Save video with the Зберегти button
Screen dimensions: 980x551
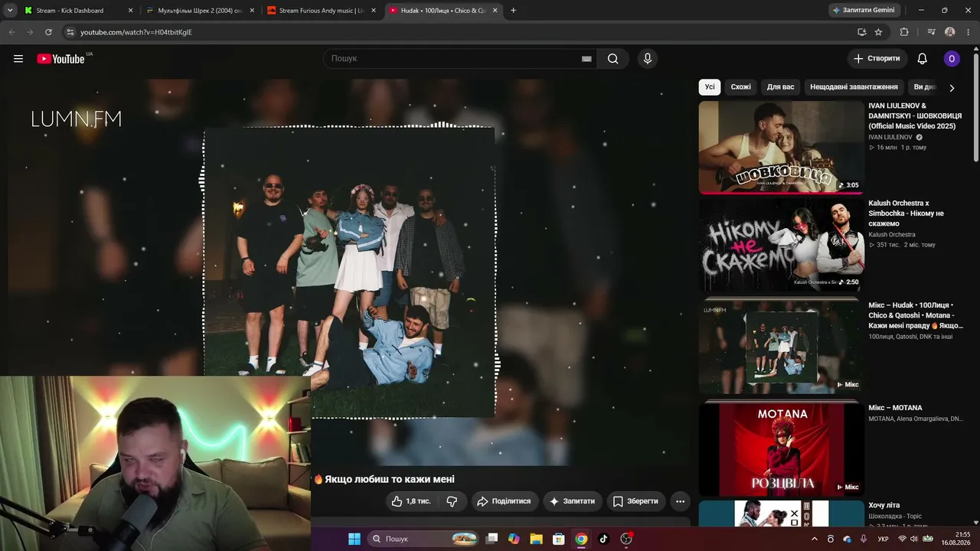[x=635, y=501]
